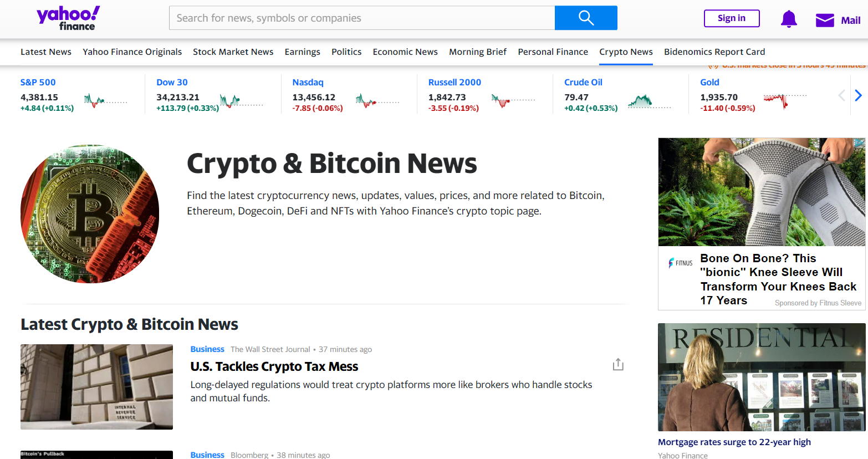This screenshot has height=459, width=868.
Task: Go back in ticker carousel with left arrow
Action: pyautogui.click(x=841, y=95)
